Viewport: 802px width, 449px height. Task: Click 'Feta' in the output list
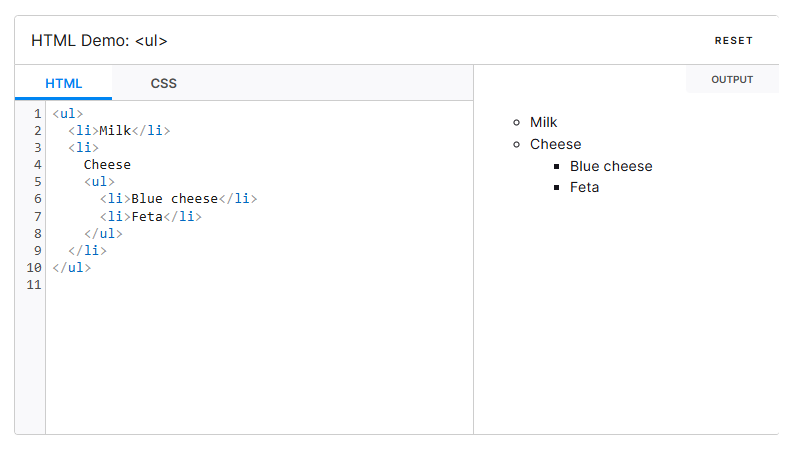[585, 187]
